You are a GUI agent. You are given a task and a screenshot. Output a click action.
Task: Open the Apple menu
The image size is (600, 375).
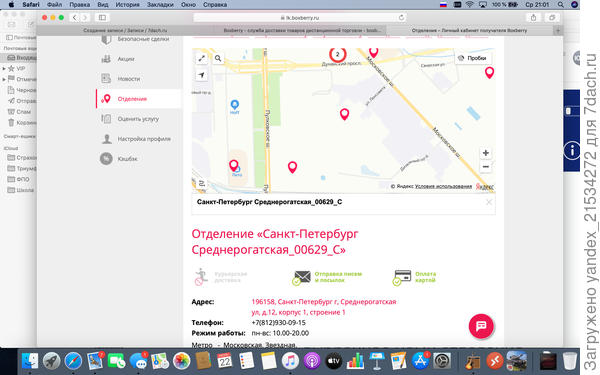tap(11, 5)
